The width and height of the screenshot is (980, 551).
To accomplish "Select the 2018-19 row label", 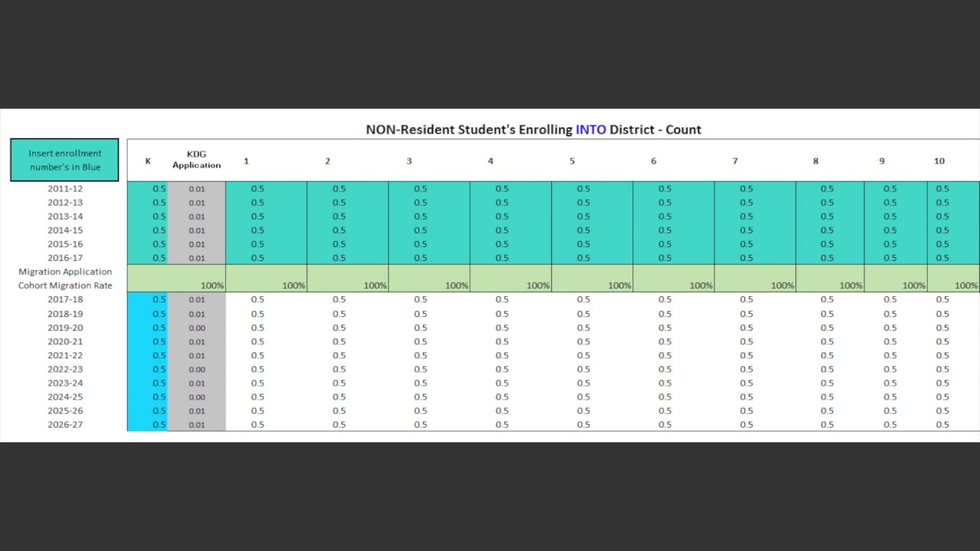I will pos(65,314).
